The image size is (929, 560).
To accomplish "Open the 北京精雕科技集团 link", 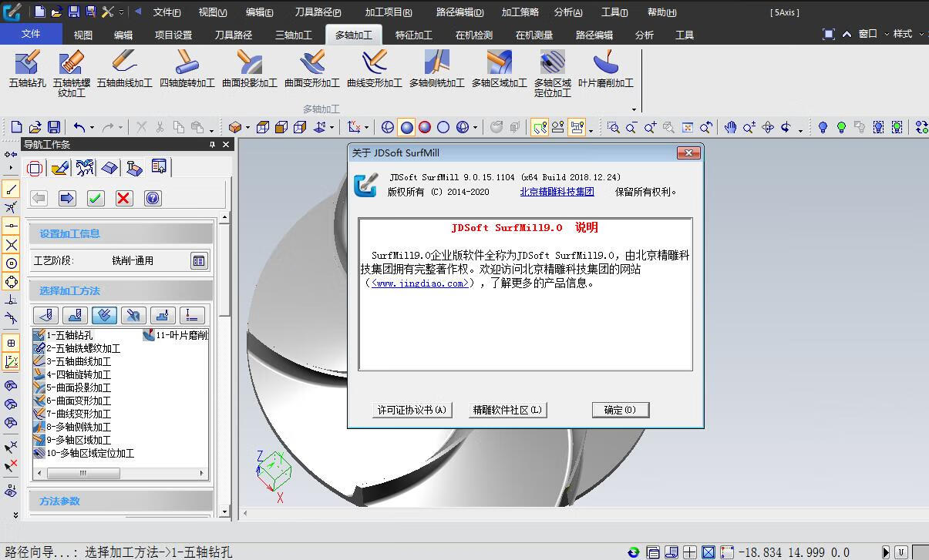I will (x=557, y=192).
